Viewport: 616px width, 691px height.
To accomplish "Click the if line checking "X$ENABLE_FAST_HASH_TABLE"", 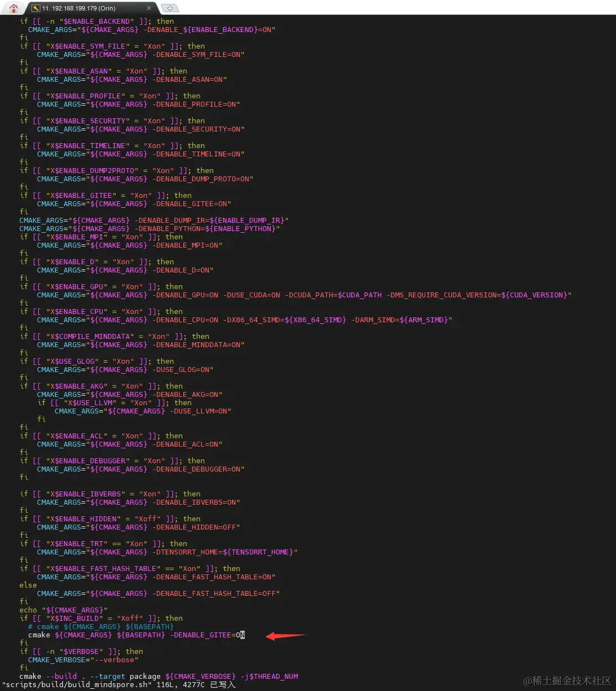I will [130, 569].
